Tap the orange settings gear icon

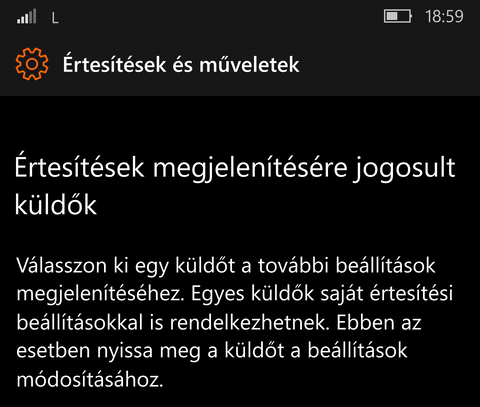[x=32, y=64]
